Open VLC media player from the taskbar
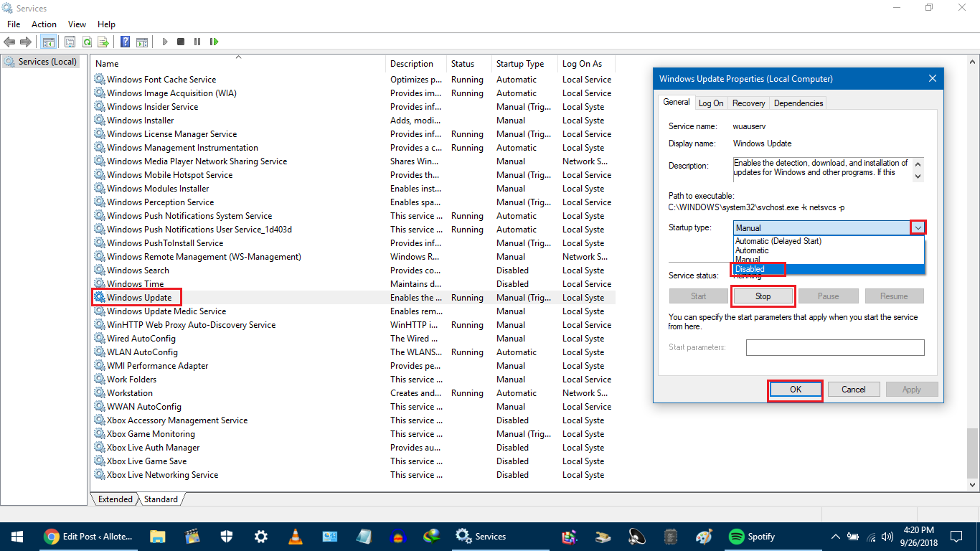Image resolution: width=980 pixels, height=551 pixels. click(x=295, y=536)
